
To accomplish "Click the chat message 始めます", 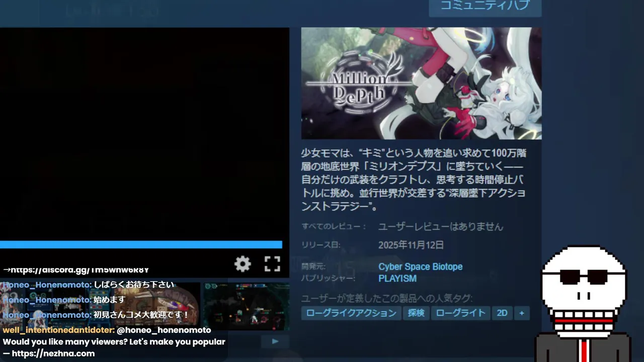I will 109,300.
